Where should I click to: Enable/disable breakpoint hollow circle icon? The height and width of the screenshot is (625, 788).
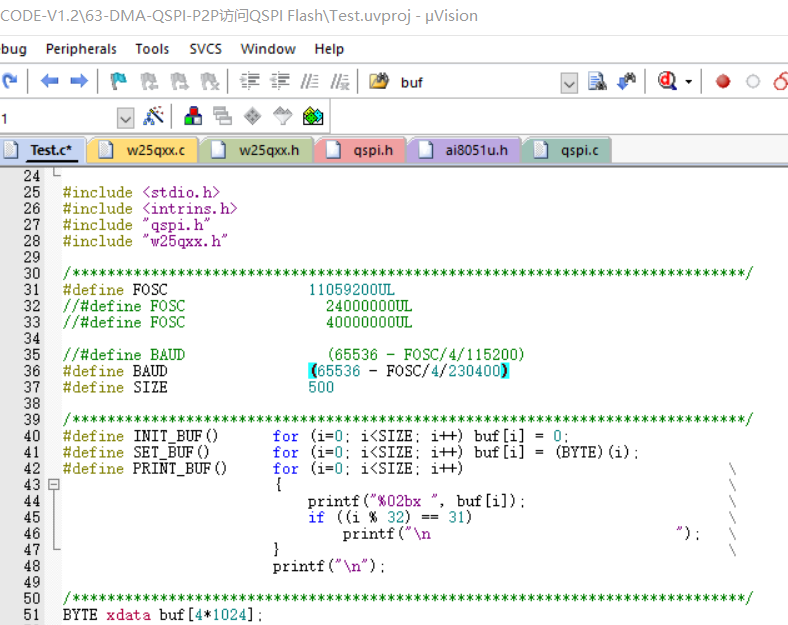pyautogui.click(x=753, y=81)
